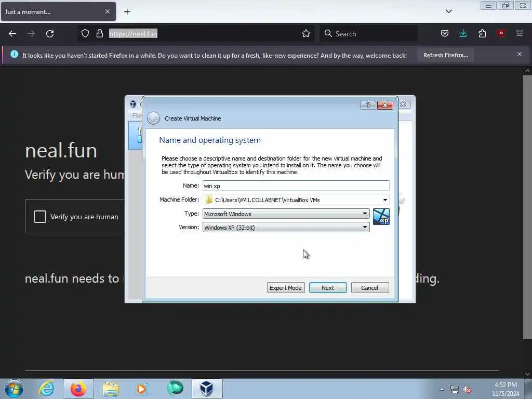Open Internet Explorer from the taskbar
Viewport: 532px width, 399px height.
point(46,389)
